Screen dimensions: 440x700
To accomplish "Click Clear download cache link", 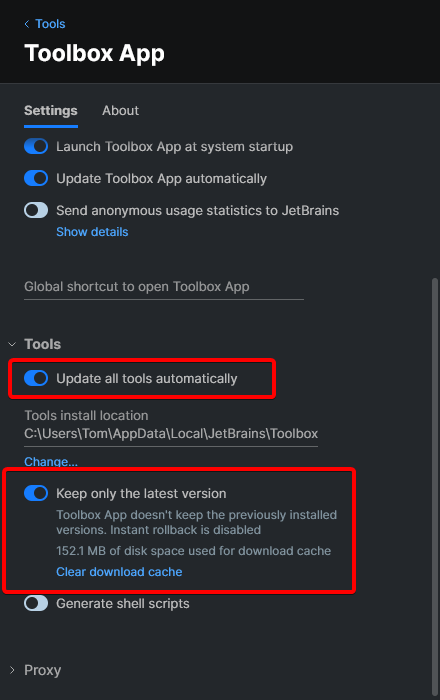I will click(119, 572).
